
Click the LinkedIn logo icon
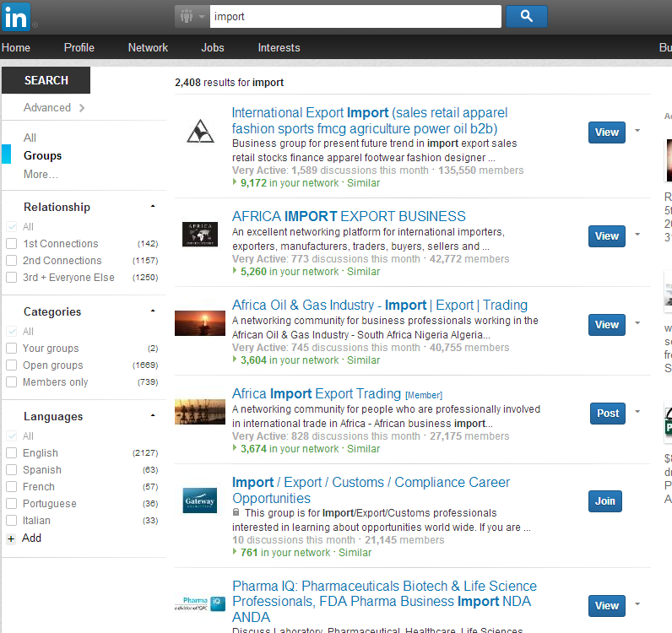point(16,16)
